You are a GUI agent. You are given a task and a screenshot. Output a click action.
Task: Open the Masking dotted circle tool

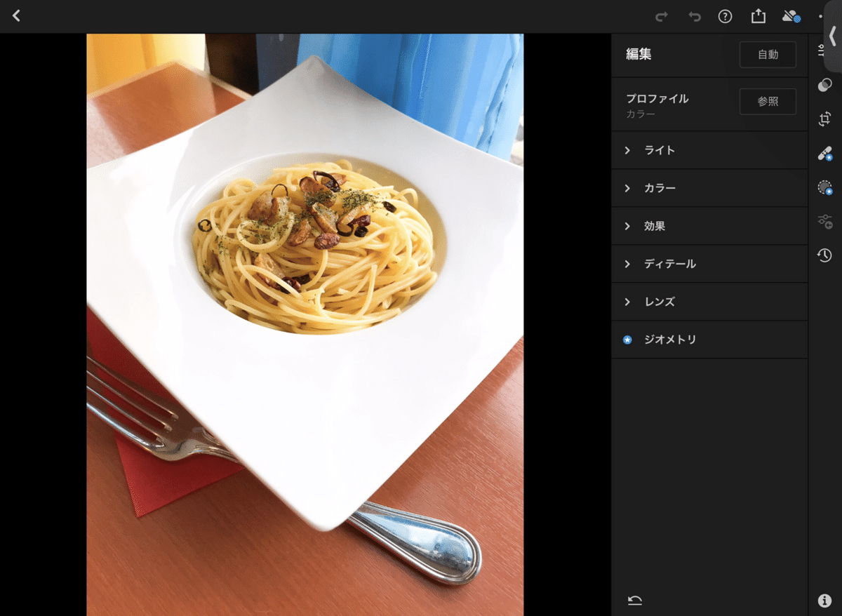click(824, 187)
